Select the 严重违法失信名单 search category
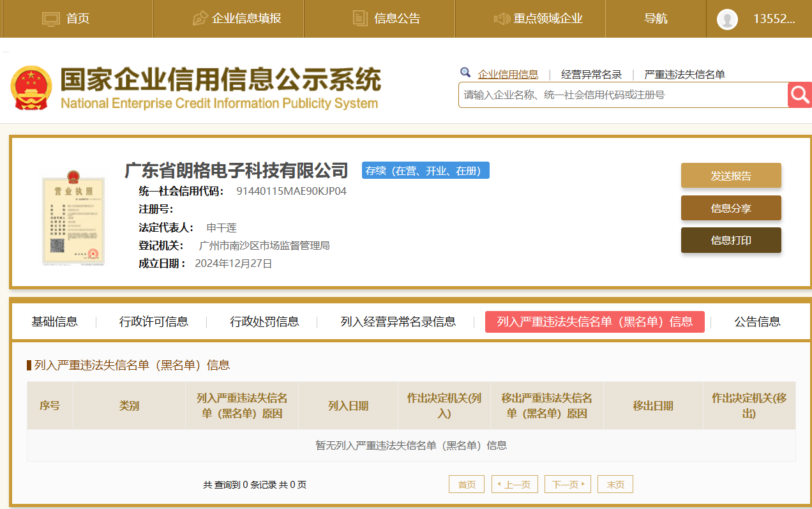Viewport: 812px width, 509px height. pyautogui.click(x=684, y=75)
